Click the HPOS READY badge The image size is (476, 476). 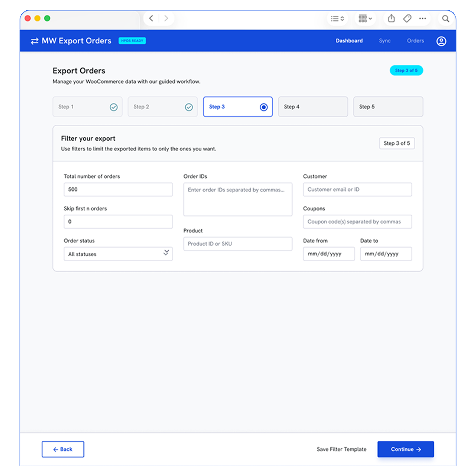point(132,41)
